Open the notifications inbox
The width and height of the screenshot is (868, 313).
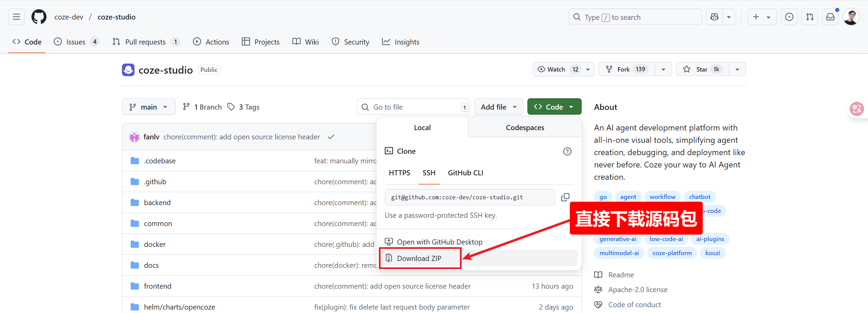(x=830, y=17)
